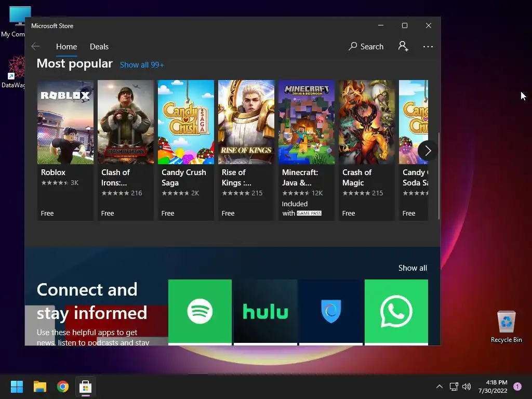The width and height of the screenshot is (532, 399).
Task: Select the Recycle Bin desktop icon
Action: (x=506, y=326)
